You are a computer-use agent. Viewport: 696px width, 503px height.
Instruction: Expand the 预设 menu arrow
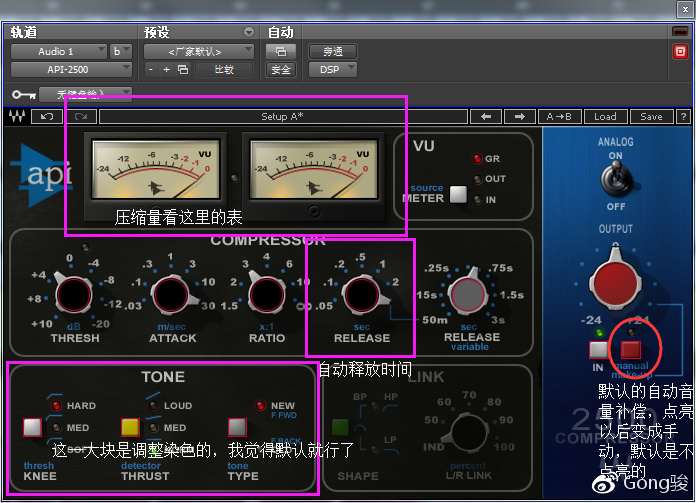pos(249,32)
